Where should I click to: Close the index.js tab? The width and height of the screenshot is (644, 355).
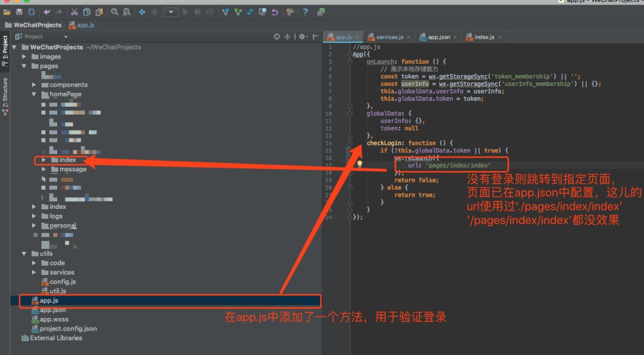500,38
